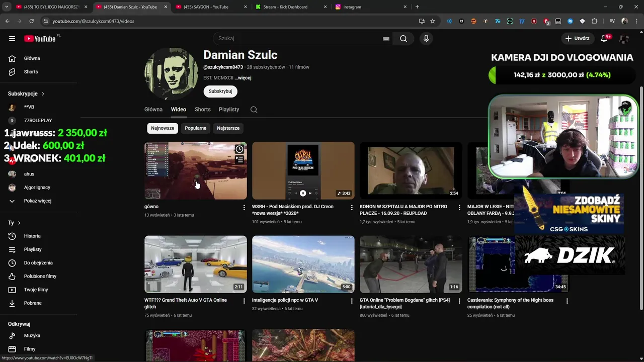Filter videos by Najnowsze
This screenshot has height=362, width=644.
pos(163,128)
